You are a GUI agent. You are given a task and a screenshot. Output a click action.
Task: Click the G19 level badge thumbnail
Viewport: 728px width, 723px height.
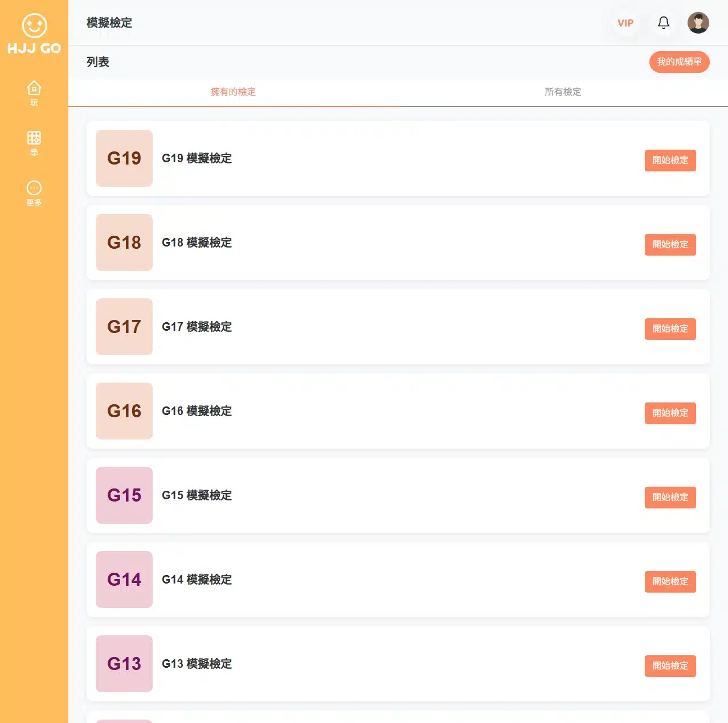coord(124,158)
